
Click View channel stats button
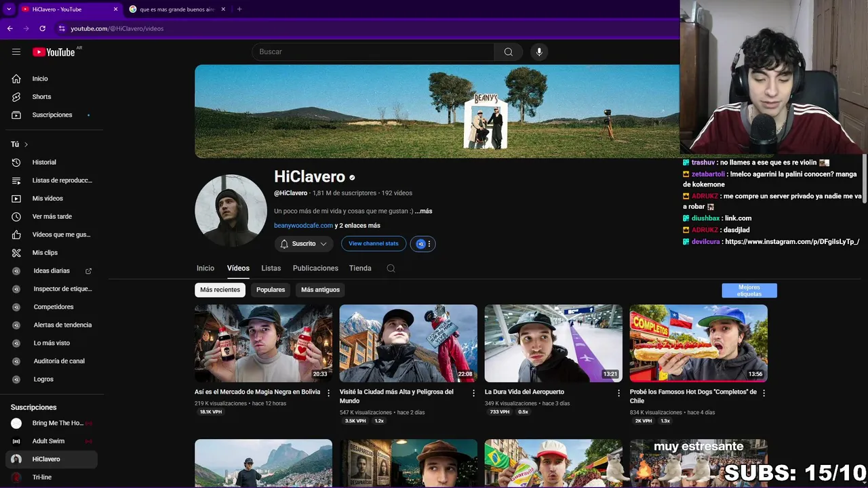(x=374, y=244)
